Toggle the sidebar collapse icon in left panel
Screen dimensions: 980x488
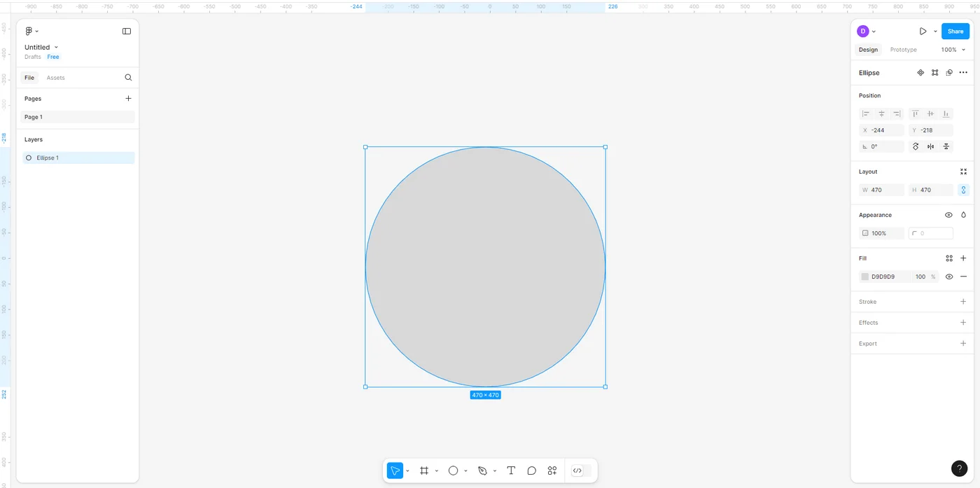(x=127, y=32)
